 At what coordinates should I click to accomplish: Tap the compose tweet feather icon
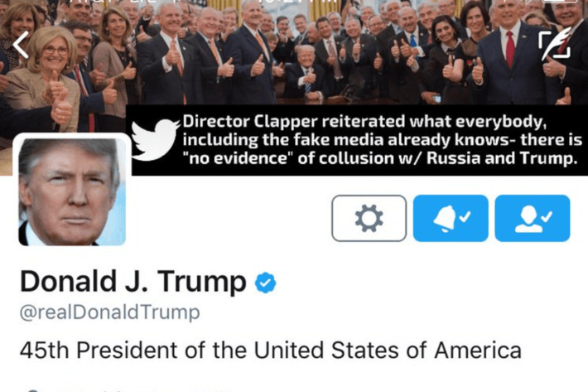(x=556, y=45)
